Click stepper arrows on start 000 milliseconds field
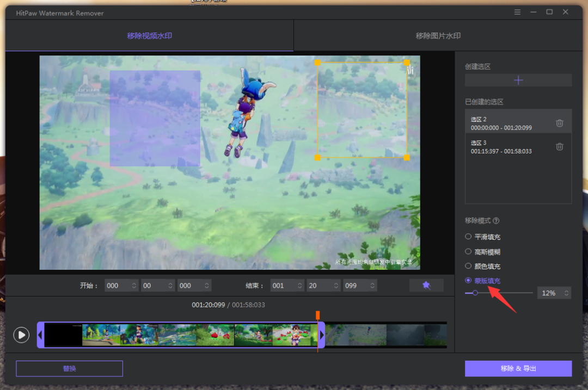The height and width of the screenshot is (390, 588). pyautogui.click(x=207, y=286)
